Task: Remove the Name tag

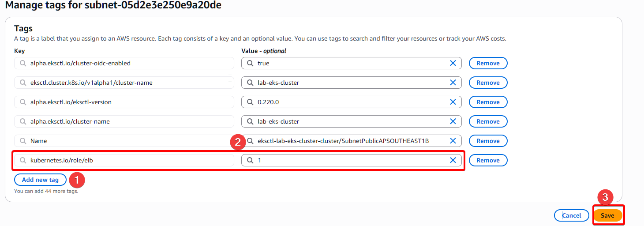Action: [x=488, y=141]
